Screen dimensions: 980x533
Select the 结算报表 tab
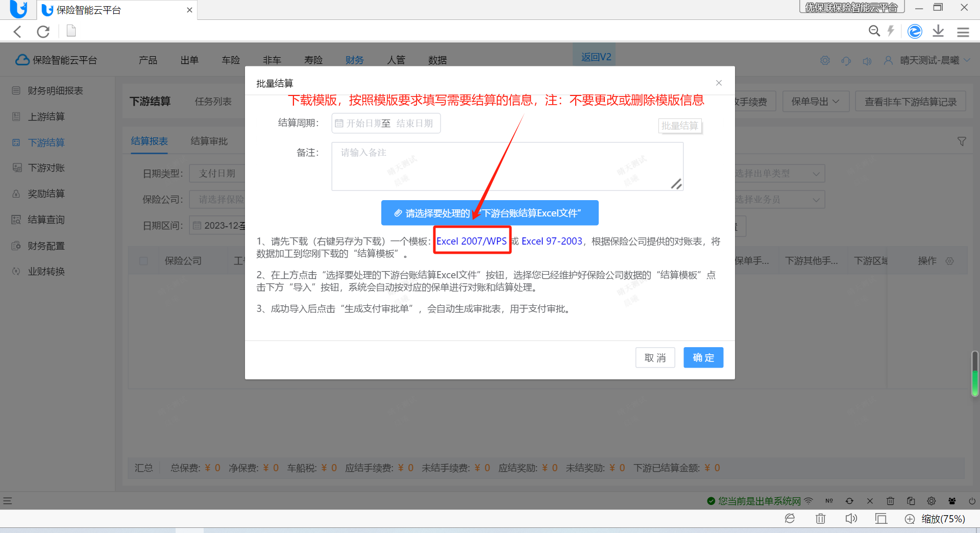(x=150, y=141)
